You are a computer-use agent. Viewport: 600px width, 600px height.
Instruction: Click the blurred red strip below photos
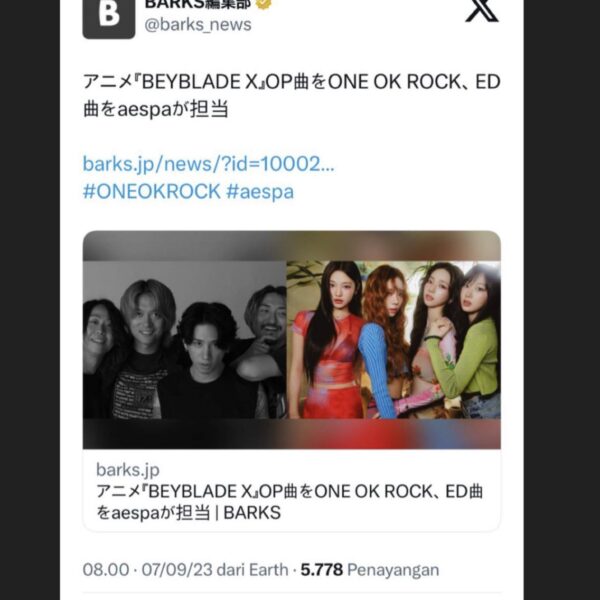(292, 434)
